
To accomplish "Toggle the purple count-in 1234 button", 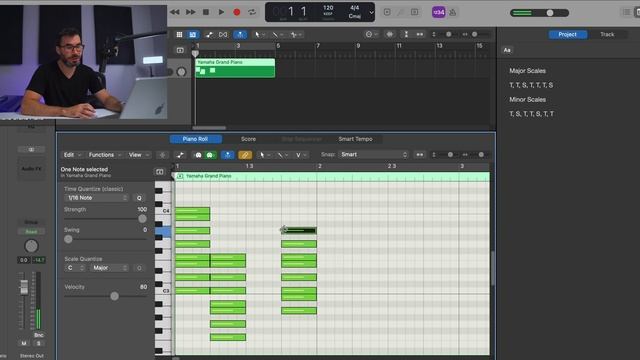I will pos(438,12).
